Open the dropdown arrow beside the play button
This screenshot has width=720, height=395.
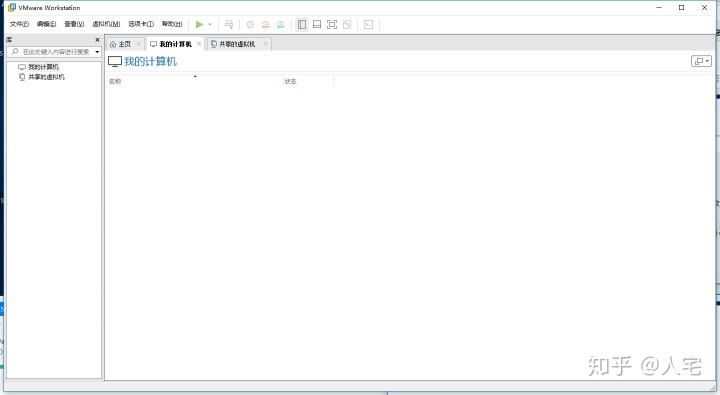click(210, 24)
